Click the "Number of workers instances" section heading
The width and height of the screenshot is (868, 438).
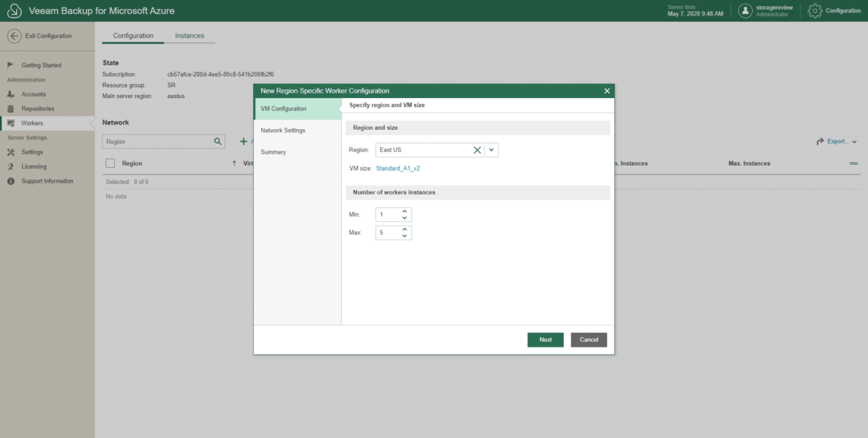click(x=394, y=192)
